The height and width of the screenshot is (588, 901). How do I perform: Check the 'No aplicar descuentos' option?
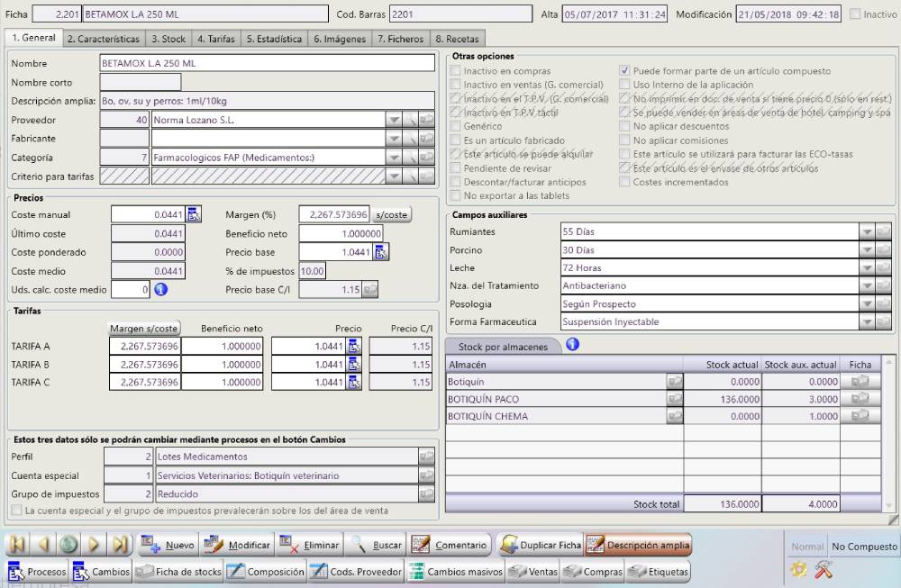coord(625,127)
